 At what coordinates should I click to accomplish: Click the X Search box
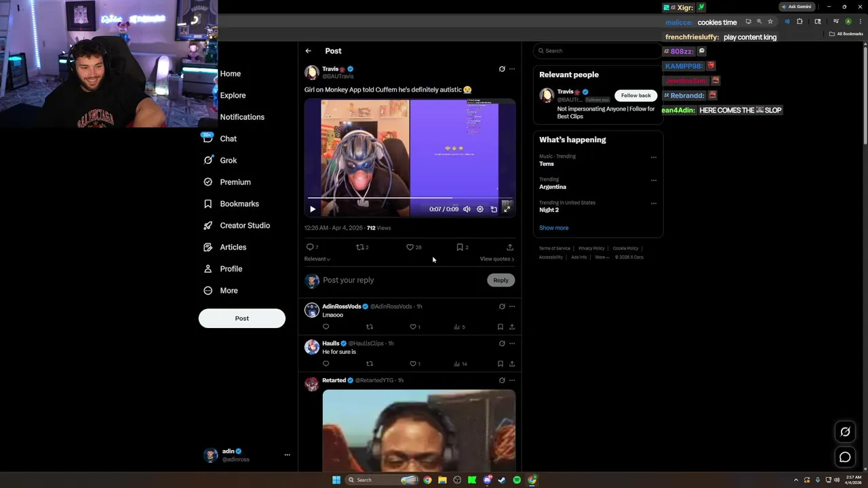597,51
